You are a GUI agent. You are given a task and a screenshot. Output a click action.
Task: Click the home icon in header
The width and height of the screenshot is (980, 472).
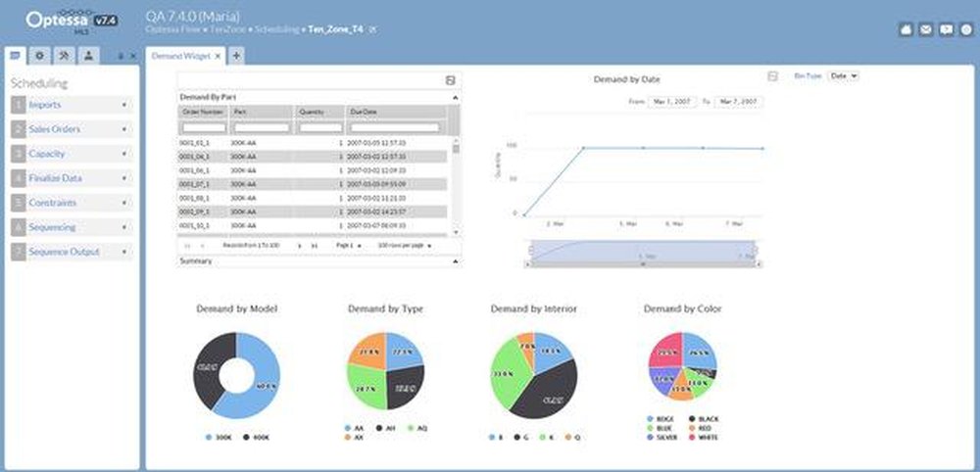906,29
